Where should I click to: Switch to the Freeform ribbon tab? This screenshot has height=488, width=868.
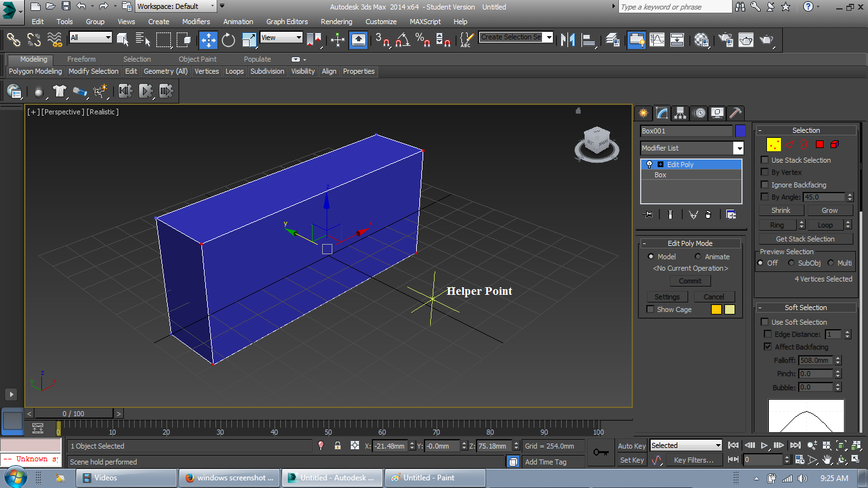pos(81,59)
